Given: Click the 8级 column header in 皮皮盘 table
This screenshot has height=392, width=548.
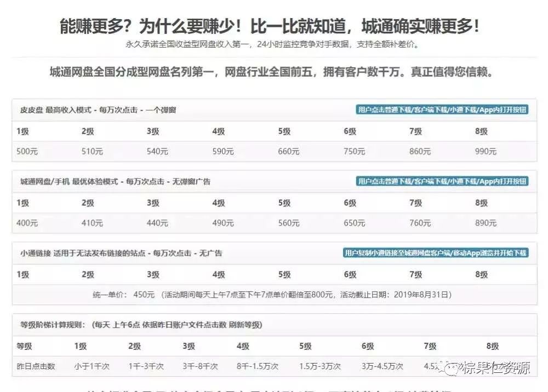Looking at the screenshot, I should (482, 130).
